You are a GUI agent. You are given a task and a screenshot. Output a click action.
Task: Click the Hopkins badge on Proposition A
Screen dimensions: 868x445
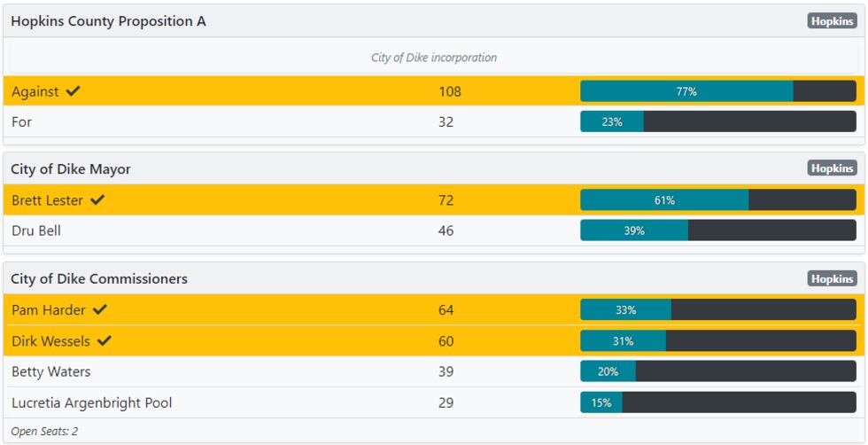(832, 21)
